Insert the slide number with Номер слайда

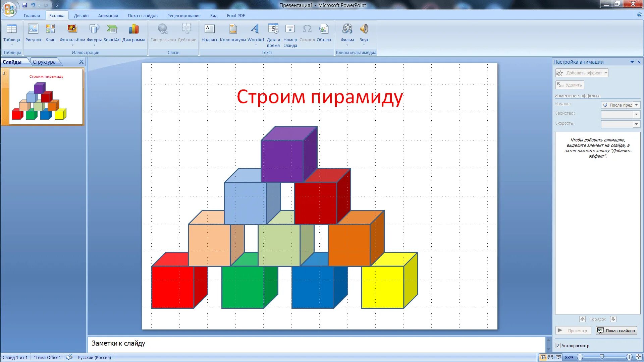[x=290, y=29]
